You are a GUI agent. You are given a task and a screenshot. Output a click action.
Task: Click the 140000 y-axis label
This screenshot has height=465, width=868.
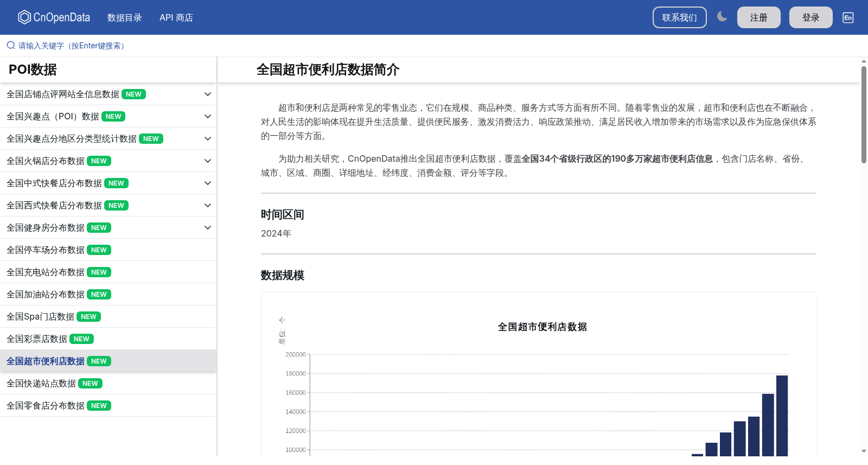point(296,412)
